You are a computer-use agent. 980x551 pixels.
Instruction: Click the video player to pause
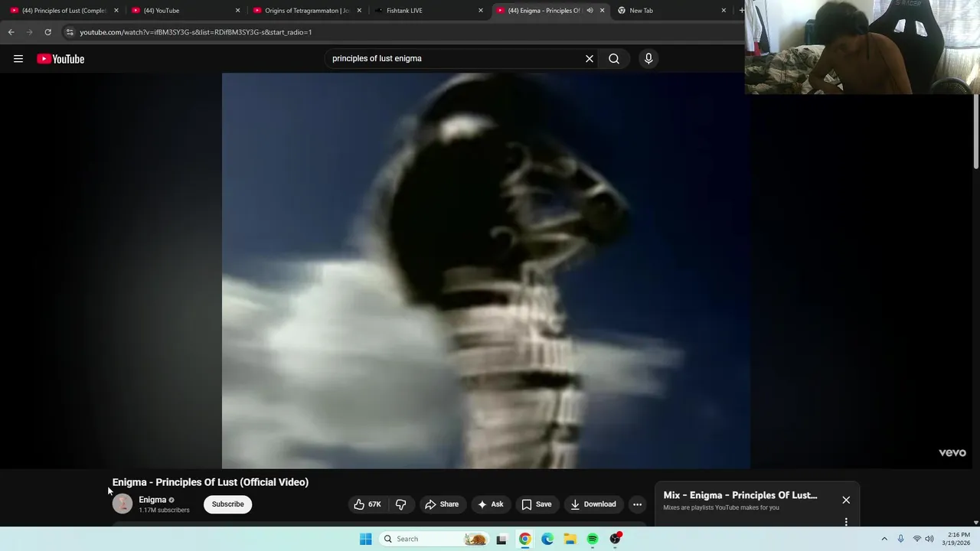point(486,270)
